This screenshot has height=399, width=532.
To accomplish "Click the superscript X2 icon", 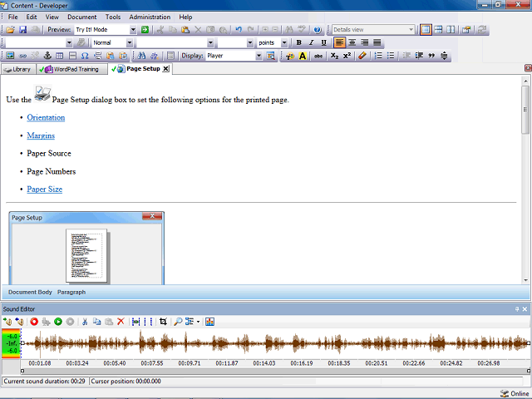I will 347,56.
